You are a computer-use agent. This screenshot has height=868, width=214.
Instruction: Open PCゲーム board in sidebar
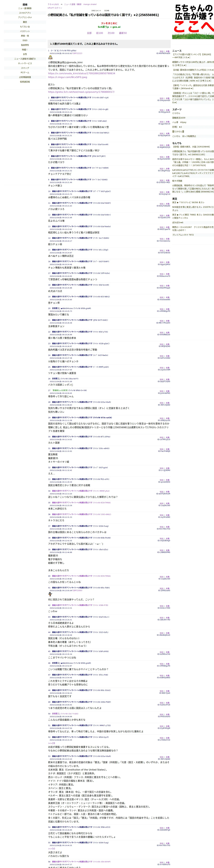(25, 72)
